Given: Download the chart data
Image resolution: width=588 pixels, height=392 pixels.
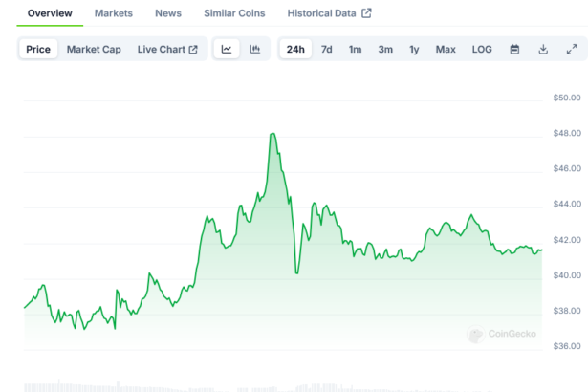Looking at the screenshot, I should pyautogui.click(x=543, y=49).
